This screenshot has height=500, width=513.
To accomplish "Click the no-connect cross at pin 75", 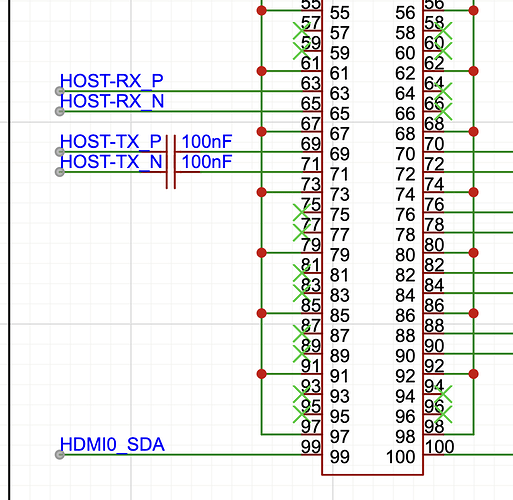I will (x=301, y=212).
